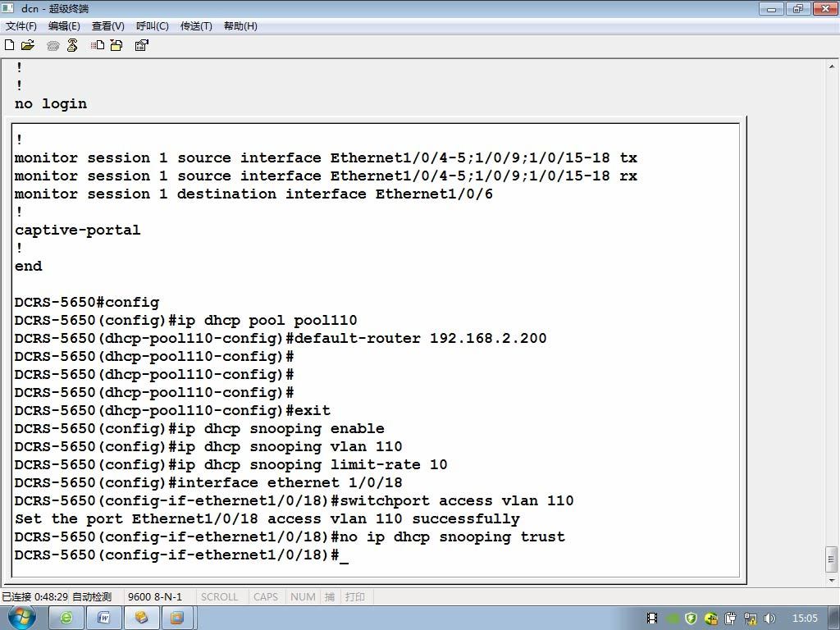Screen dimensions: 840x630
Task: Click the 打印 status indicator
Action: (x=355, y=597)
